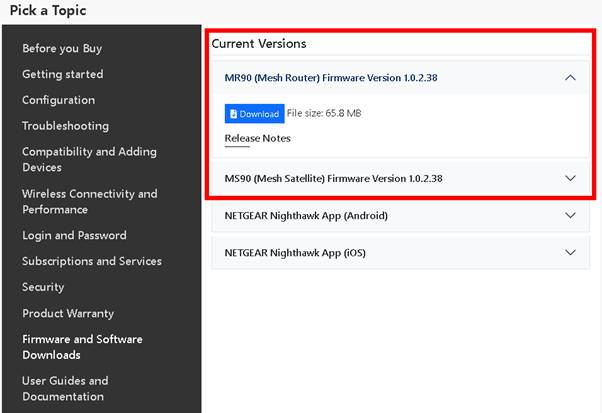
Task: Collapse the MR90 Mesh Router firmware section
Action: 571,78
